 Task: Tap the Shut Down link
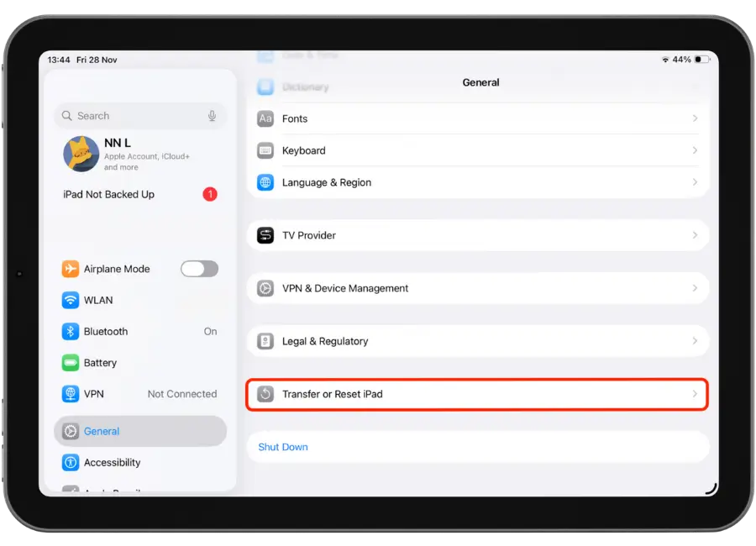click(x=283, y=447)
